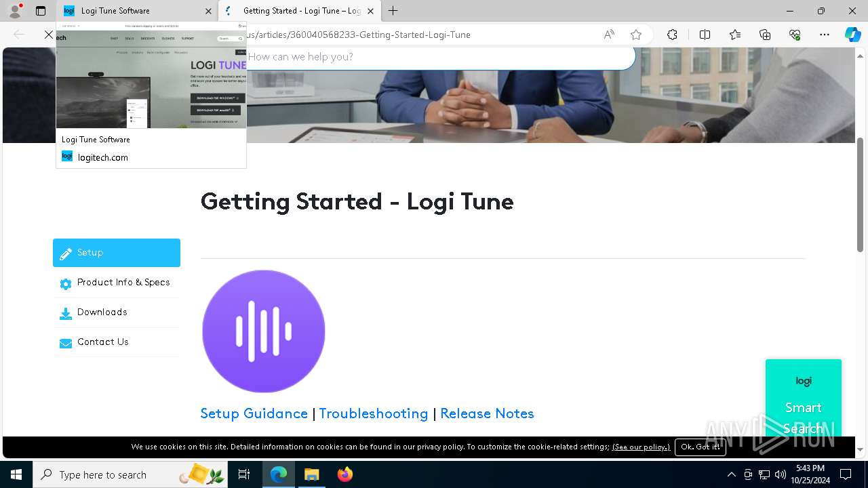868x488 pixels.
Task: Open the notification center icon
Action: point(846,474)
